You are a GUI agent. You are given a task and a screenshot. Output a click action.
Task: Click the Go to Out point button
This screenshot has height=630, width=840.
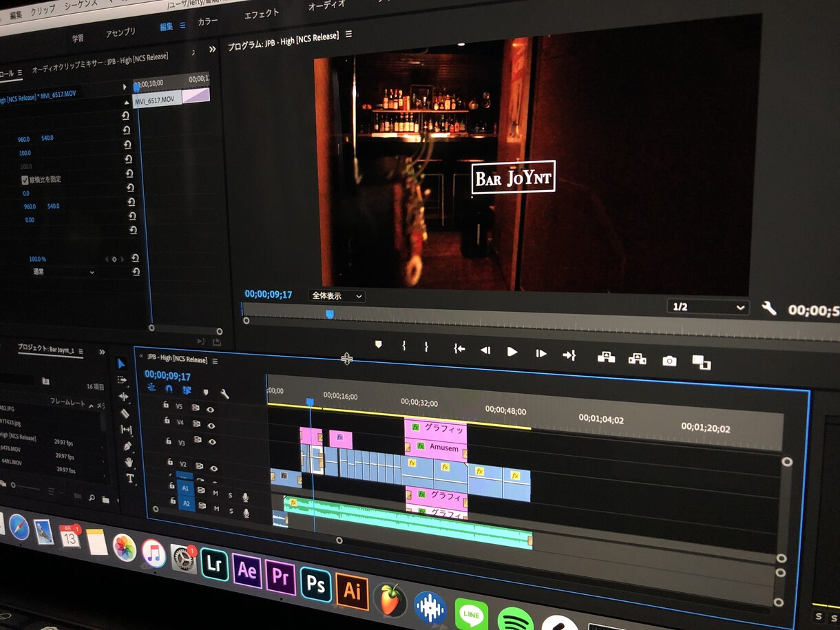point(569,355)
